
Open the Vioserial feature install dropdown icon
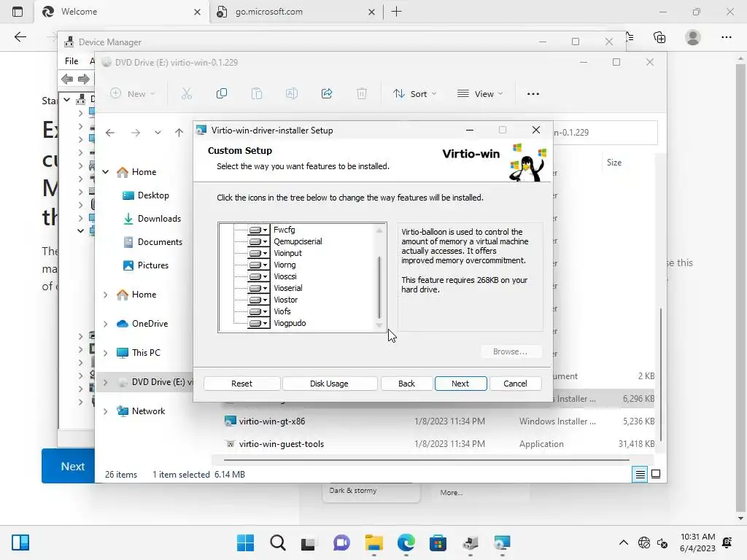(x=258, y=288)
